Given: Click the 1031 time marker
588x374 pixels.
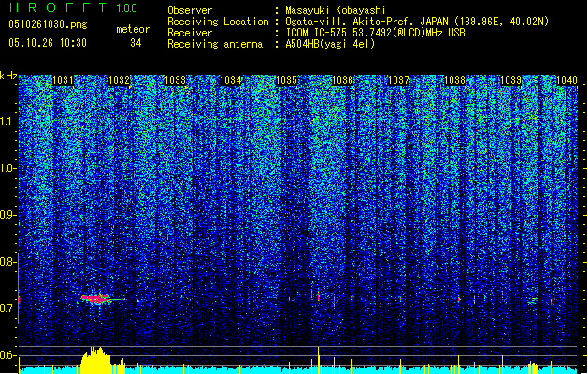Looking at the screenshot, I should click(63, 80).
